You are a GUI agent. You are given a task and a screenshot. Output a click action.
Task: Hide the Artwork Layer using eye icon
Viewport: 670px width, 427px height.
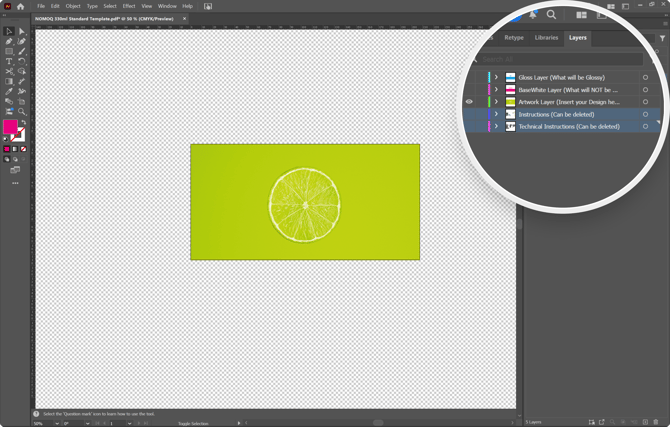tap(469, 102)
